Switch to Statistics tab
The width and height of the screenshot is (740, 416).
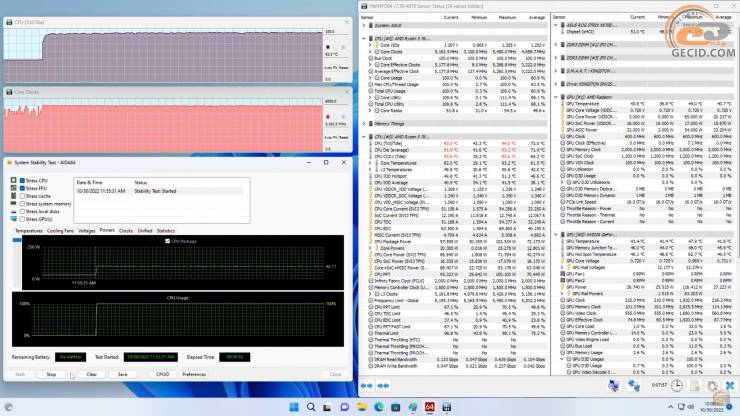(166, 231)
